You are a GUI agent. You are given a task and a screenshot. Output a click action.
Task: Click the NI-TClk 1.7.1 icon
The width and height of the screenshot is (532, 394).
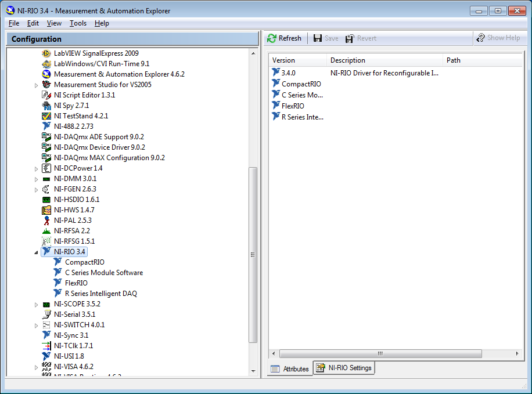pos(46,346)
